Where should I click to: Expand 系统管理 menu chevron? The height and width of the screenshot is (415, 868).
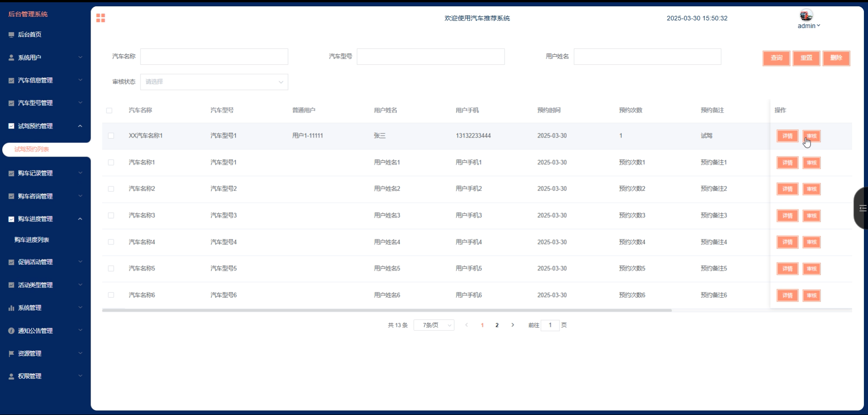[x=80, y=308]
